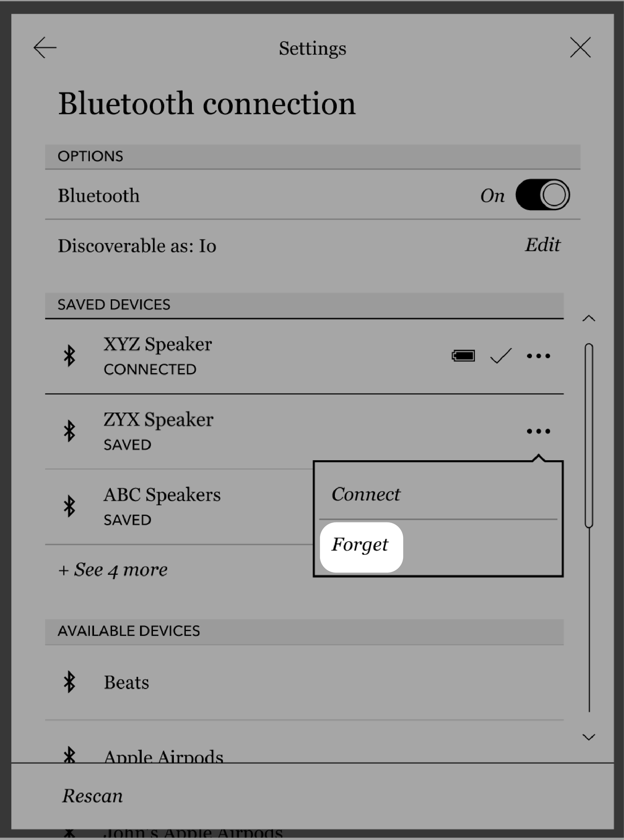Screen dimensions: 624x840
Task: Click Edit to rename discoverable device name
Action: click(544, 246)
